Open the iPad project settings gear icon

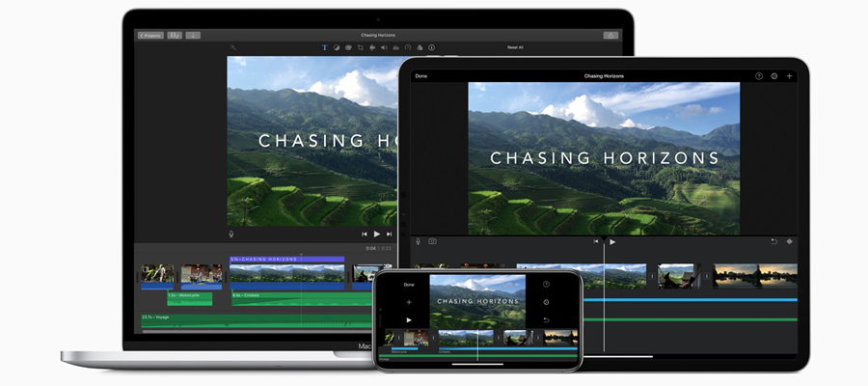point(773,75)
